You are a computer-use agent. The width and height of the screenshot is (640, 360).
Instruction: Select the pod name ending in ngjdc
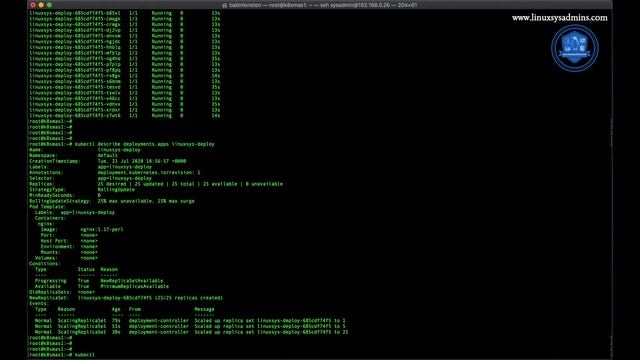coord(75,42)
